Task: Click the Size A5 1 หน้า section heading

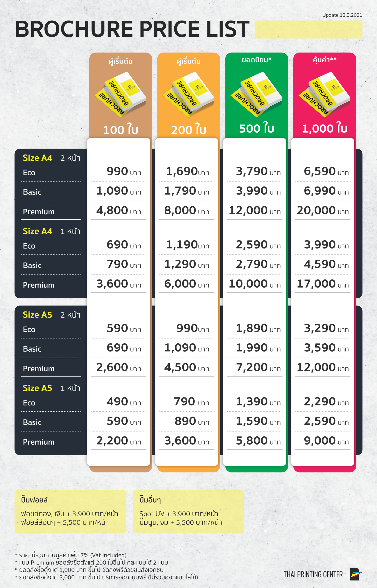Action: pos(51,388)
